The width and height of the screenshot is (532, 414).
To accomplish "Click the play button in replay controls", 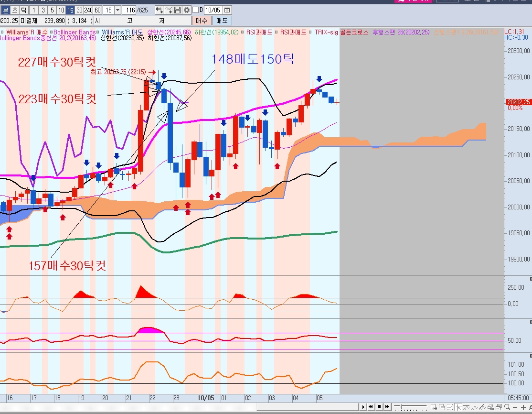I will tap(363, 407).
